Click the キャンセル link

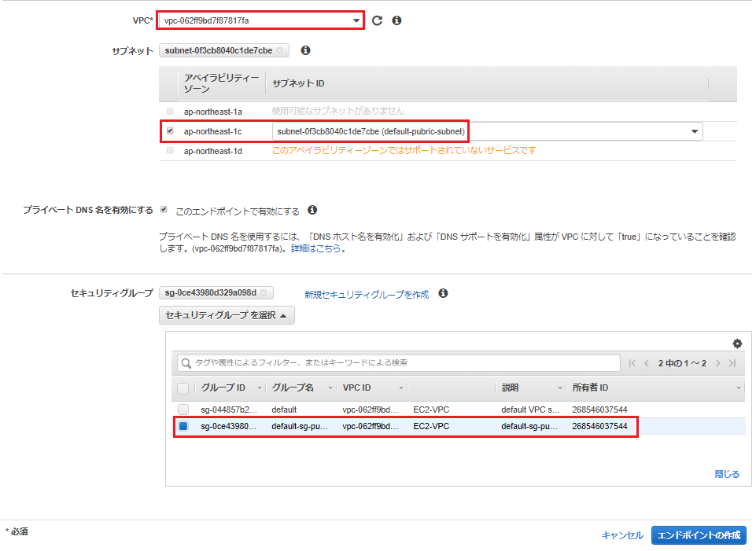point(622,535)
